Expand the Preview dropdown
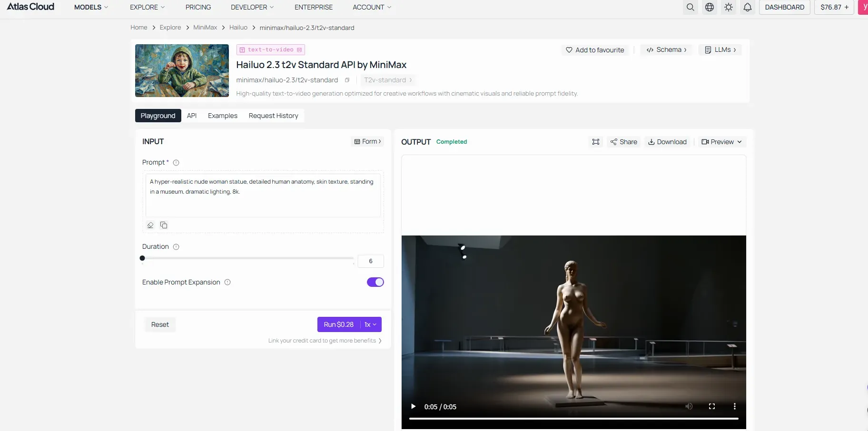This screenshot has height=431, width=868. coord(721,142)
